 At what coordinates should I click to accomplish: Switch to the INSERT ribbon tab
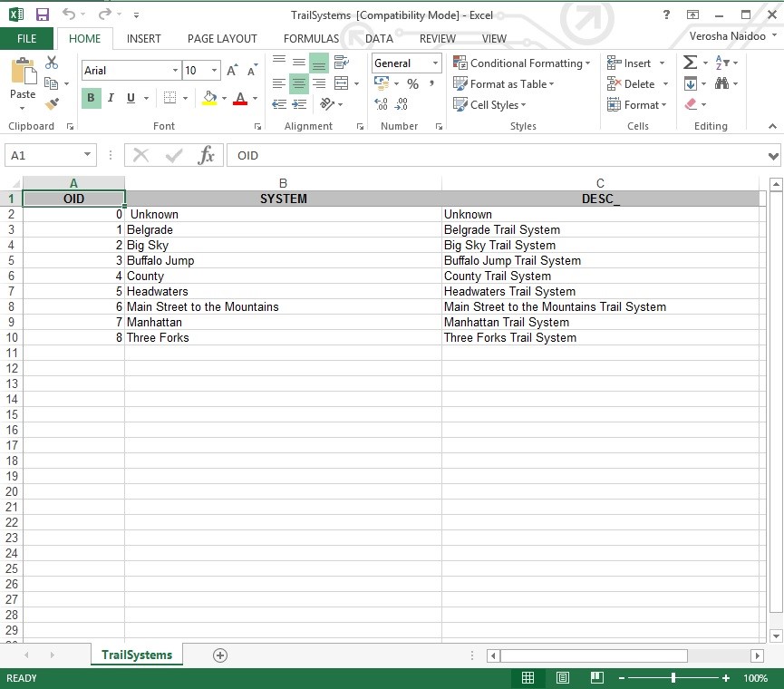143,39
